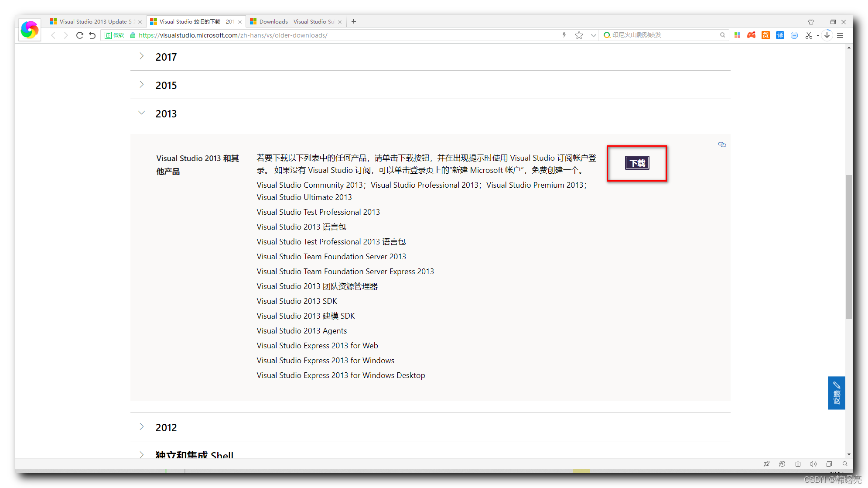
Task: Click the scrollbar up arrow
Action: 849,48
